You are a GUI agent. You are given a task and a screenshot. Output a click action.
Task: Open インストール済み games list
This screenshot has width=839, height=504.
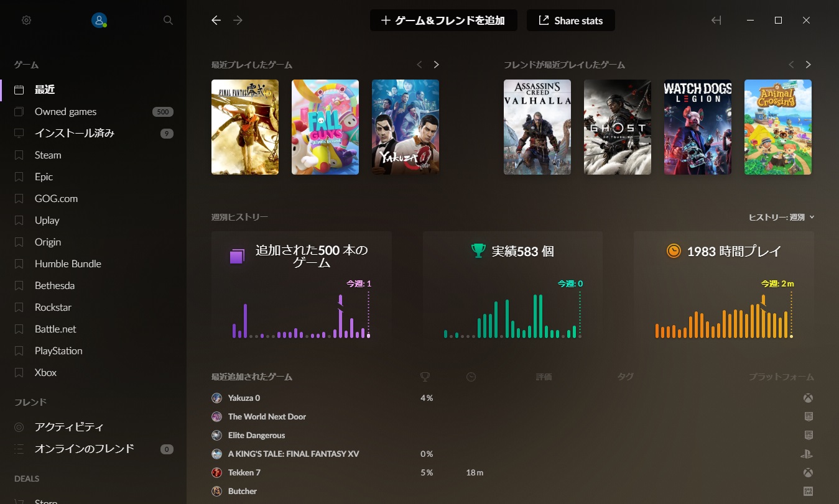(93, 133)
